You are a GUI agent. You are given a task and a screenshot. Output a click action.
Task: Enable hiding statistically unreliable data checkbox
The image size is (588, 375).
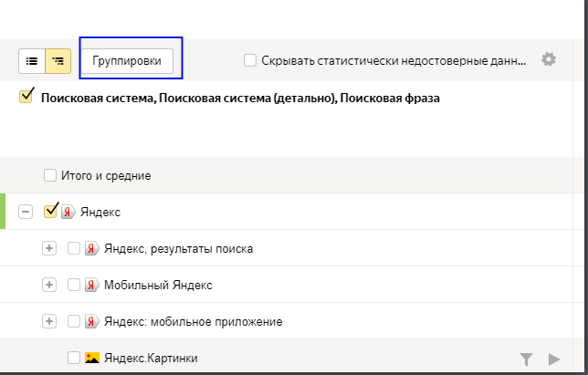pos(250,60)
